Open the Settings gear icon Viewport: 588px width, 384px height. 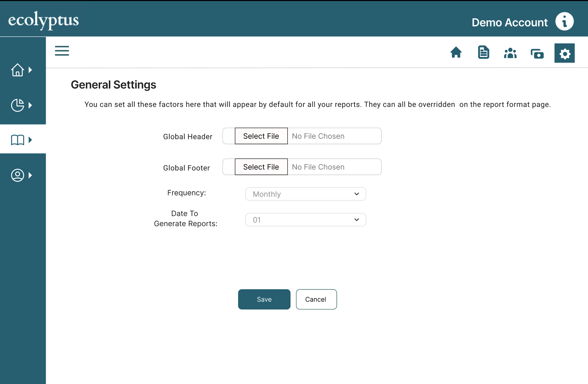(564, 53)
